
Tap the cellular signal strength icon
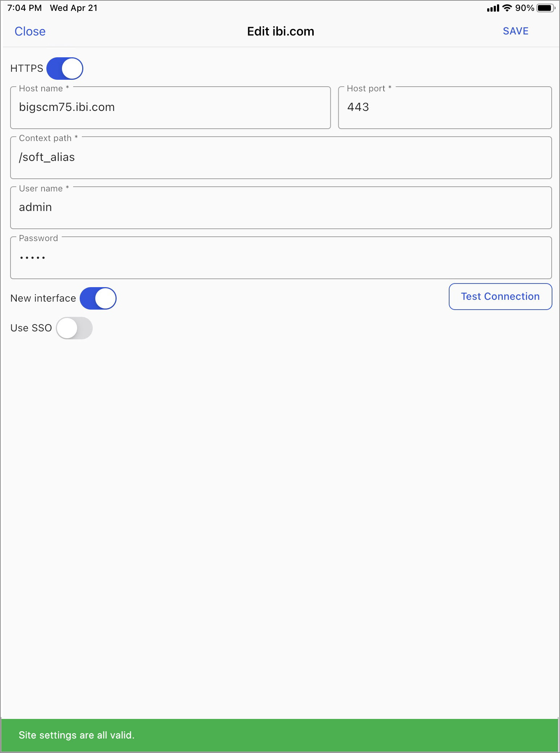tap(493, 8)
